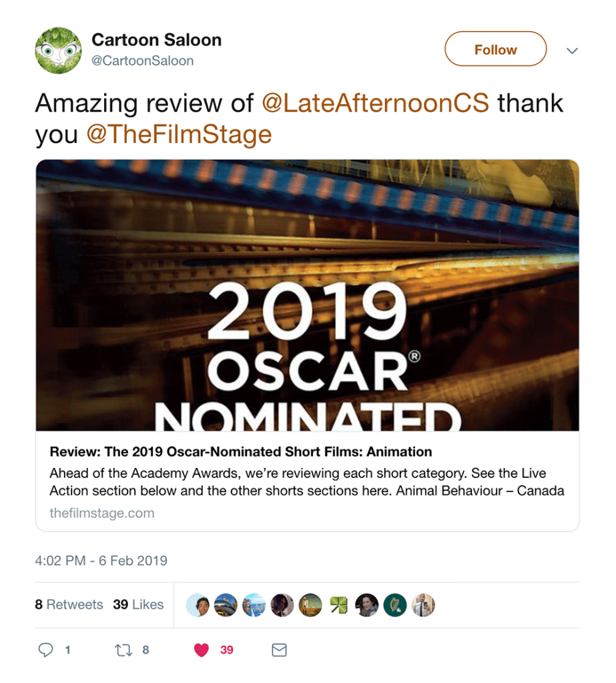Open the @LateAfternoonCS mention

point(376,103)
